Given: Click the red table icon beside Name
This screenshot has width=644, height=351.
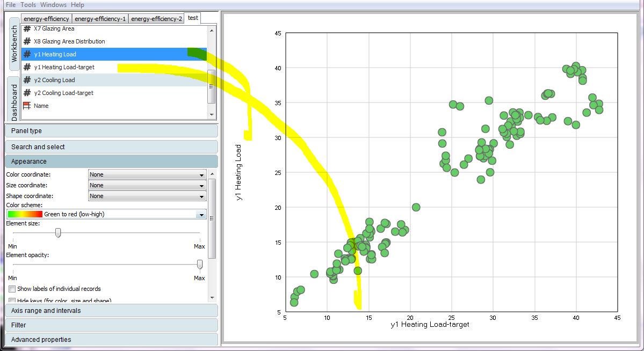Looking at the screenshot, I should 27,106.
